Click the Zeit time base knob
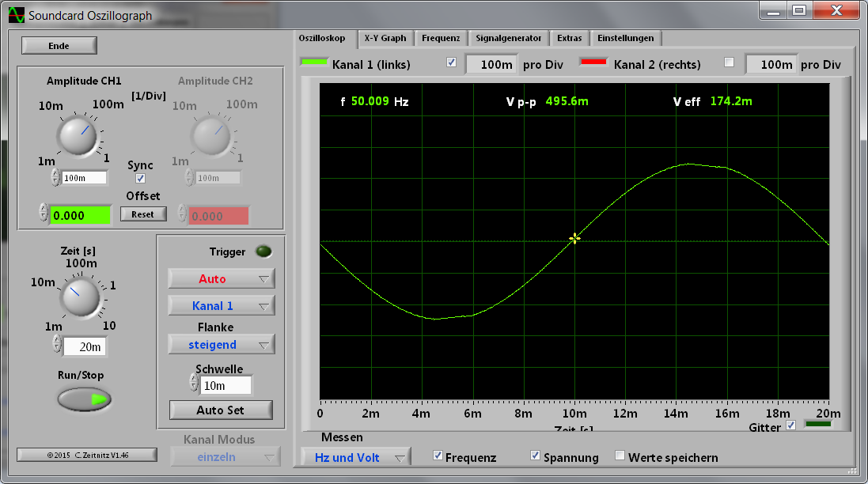 (78, 297)
